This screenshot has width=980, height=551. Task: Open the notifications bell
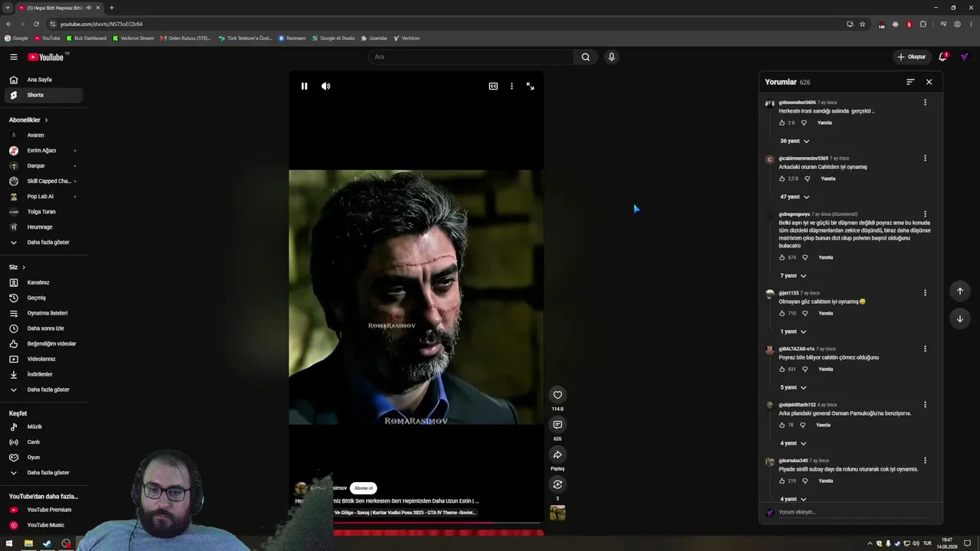(943, 57)
